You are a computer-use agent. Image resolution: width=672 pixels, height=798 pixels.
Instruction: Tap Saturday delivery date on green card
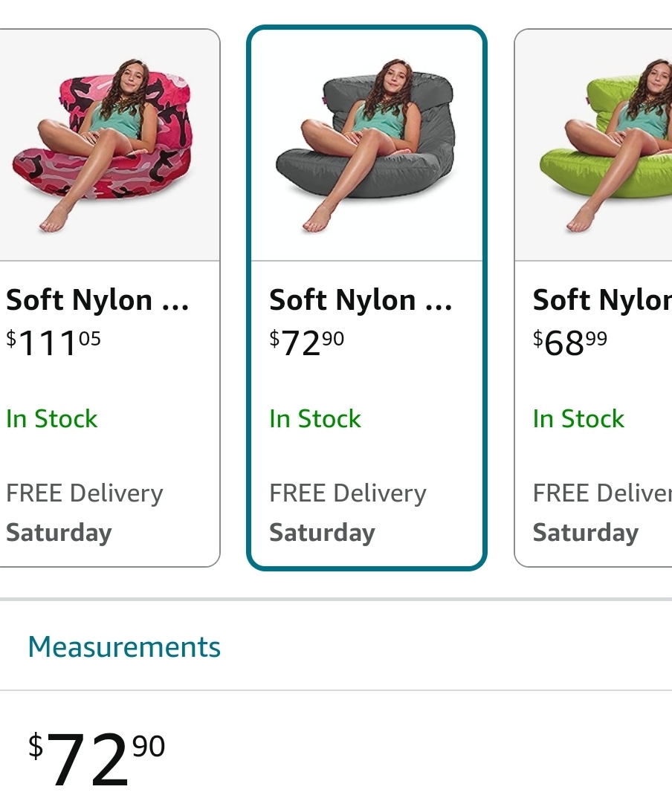click(586, 533)
